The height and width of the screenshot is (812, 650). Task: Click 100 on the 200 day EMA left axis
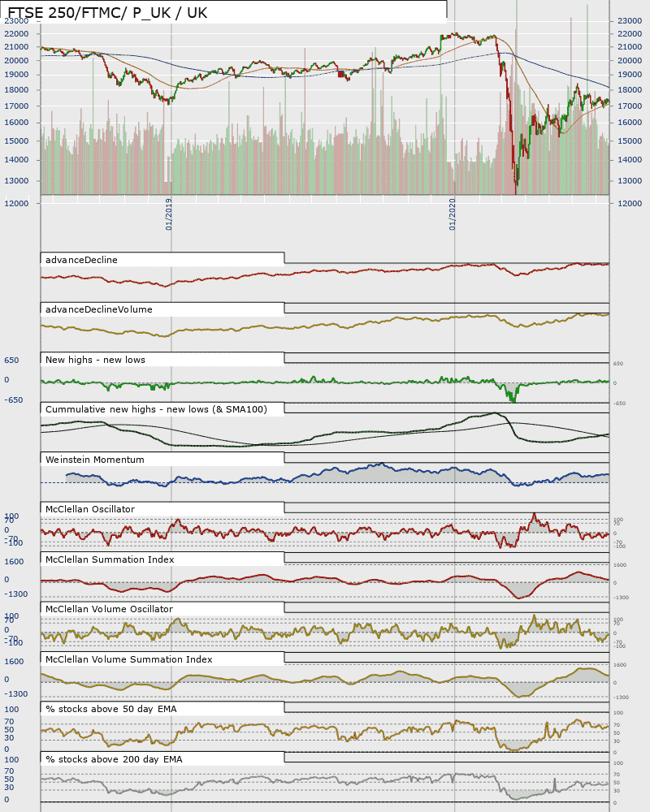(11, 760)
